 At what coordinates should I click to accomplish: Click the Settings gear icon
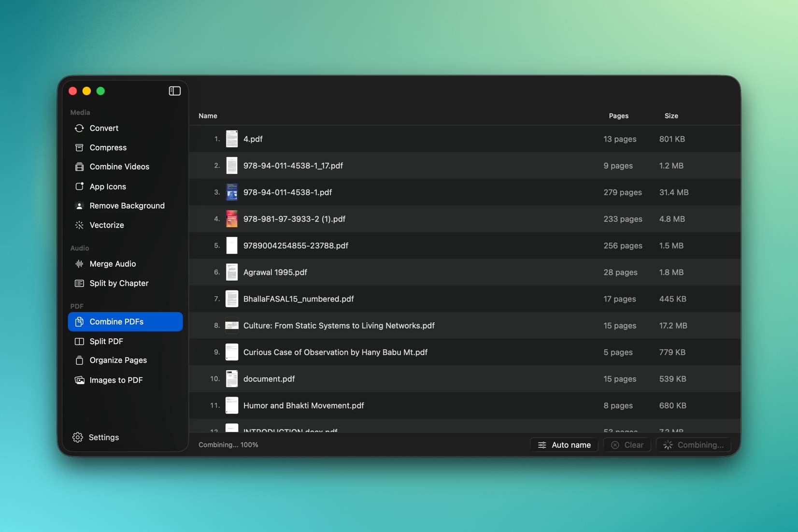[x=77, y=437]
